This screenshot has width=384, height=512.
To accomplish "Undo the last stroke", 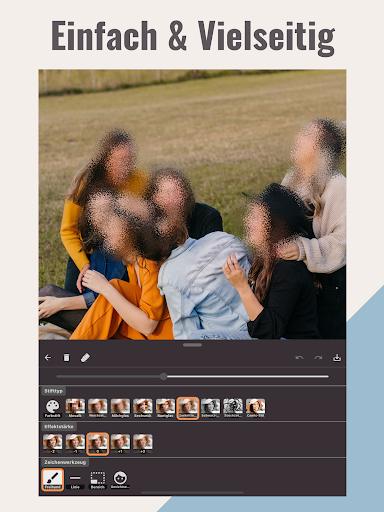I will pos(299,358).
